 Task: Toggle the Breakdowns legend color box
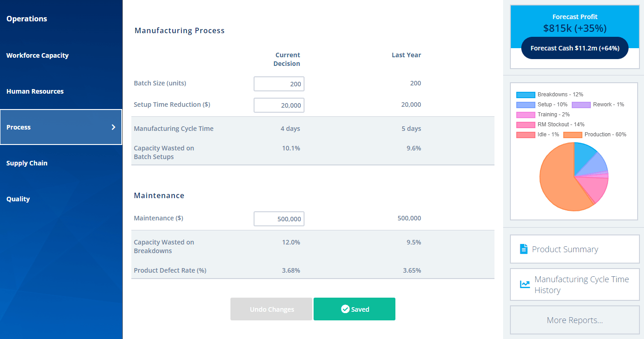(525, 95)
